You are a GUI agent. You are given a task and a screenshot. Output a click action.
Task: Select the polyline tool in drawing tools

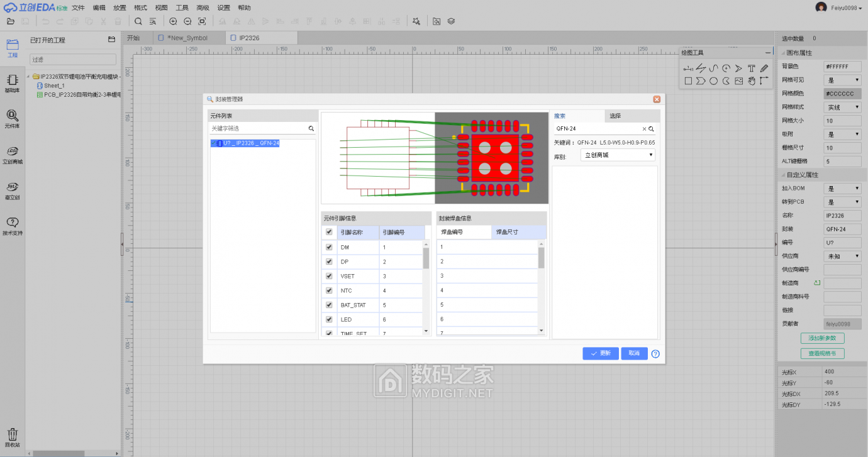pos(701,68)
